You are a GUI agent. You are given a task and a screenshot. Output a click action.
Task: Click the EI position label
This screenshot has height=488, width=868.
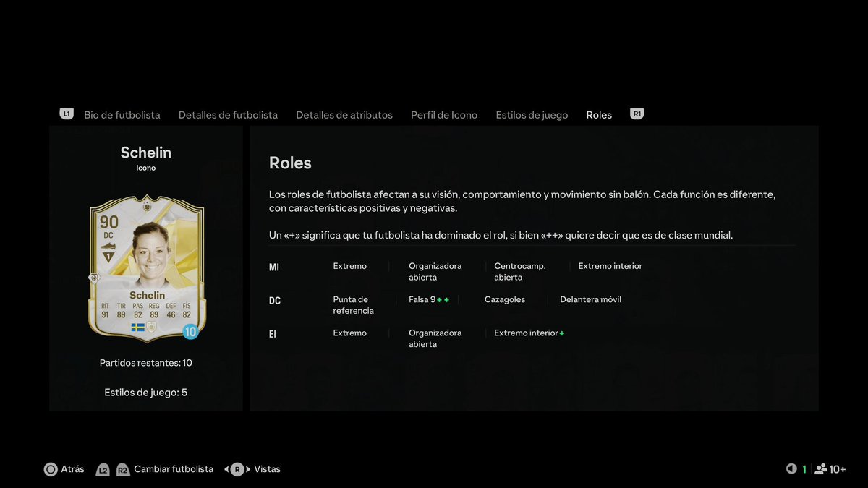pyautogui.click(x=273, y=334)
